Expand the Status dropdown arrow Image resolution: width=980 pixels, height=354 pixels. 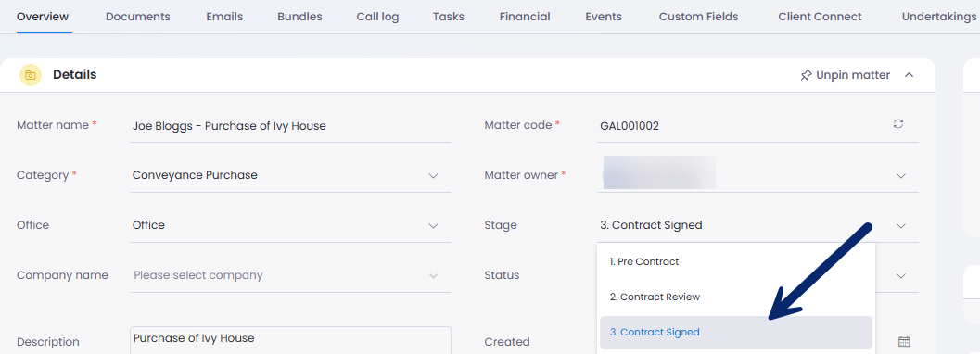(x=901, y=275)
